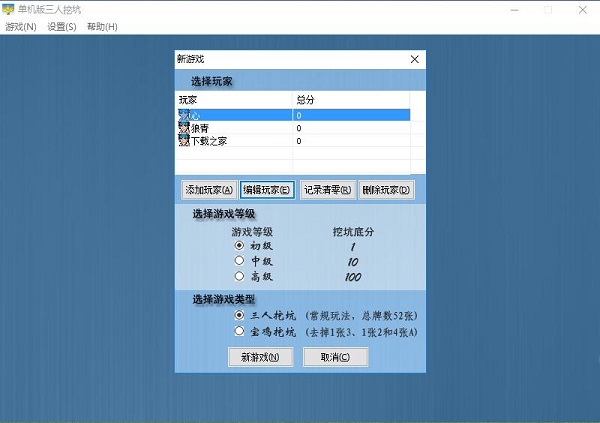Start with the 新游戏(N) button
The height and width of the screenshot is (423, 600).
coord(260,357)
